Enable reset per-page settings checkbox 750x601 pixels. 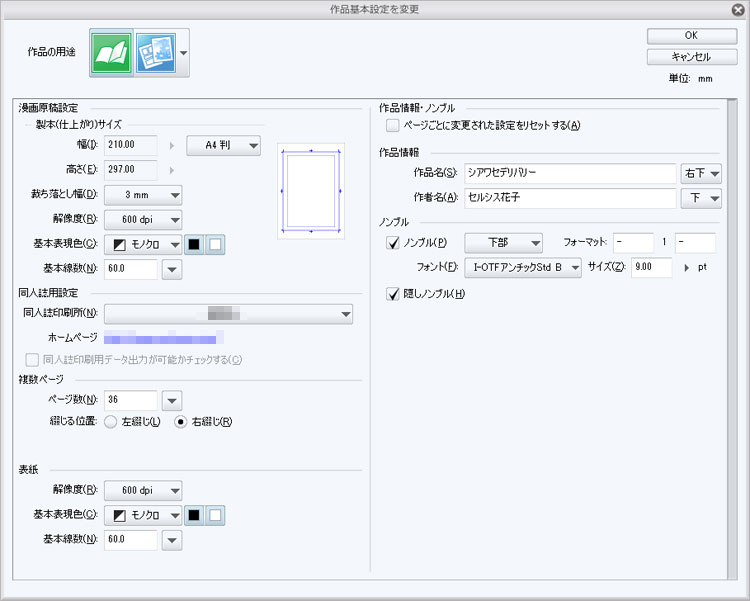(393, 126)
